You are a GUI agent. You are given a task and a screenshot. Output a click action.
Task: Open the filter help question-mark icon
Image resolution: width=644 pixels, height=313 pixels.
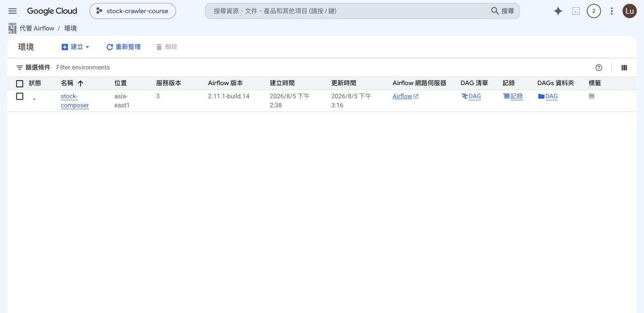(599, 67)
